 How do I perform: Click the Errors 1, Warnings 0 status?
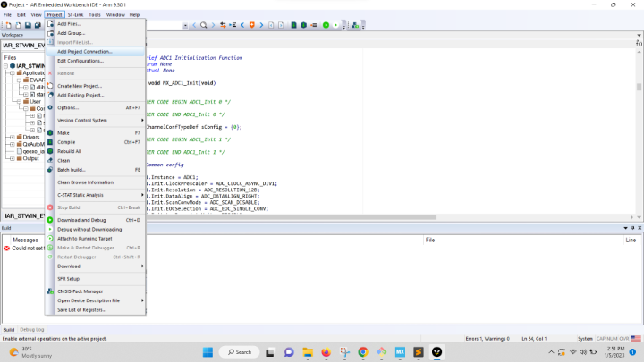pos(487,339)
